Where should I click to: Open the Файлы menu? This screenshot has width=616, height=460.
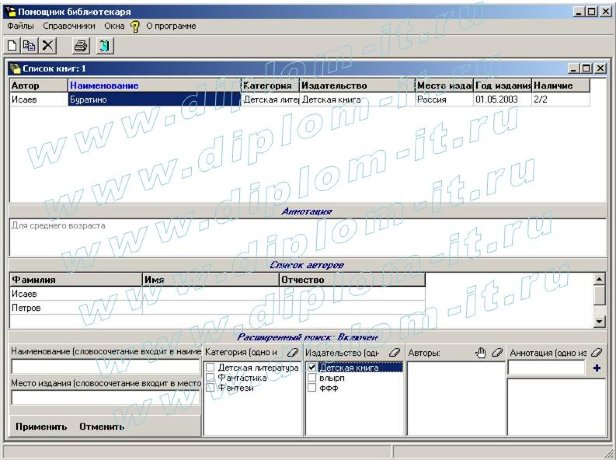click(x=20, y=25)
